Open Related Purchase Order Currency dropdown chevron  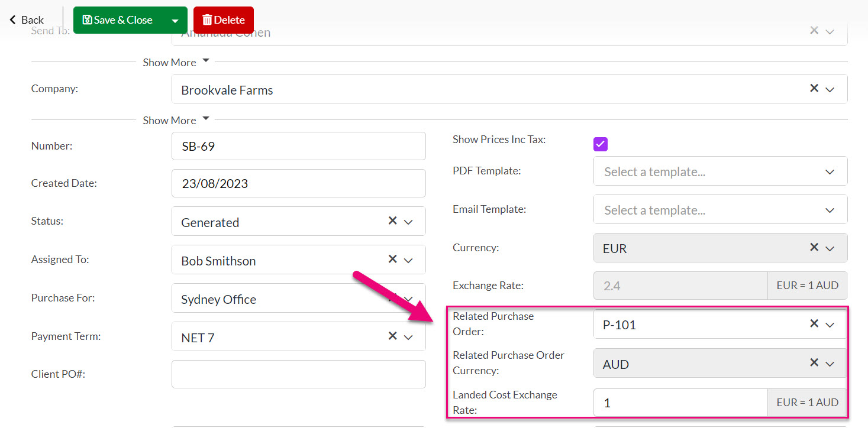click(830, 364)
